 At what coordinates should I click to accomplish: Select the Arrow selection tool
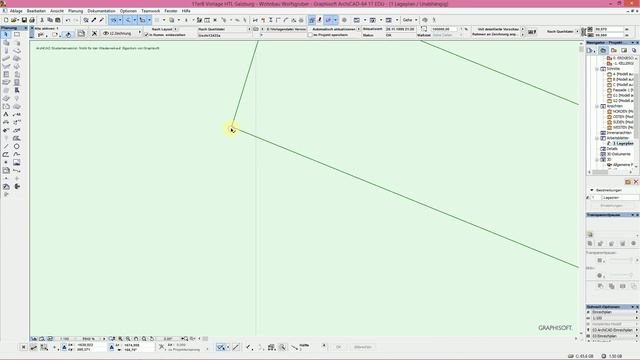6,35
